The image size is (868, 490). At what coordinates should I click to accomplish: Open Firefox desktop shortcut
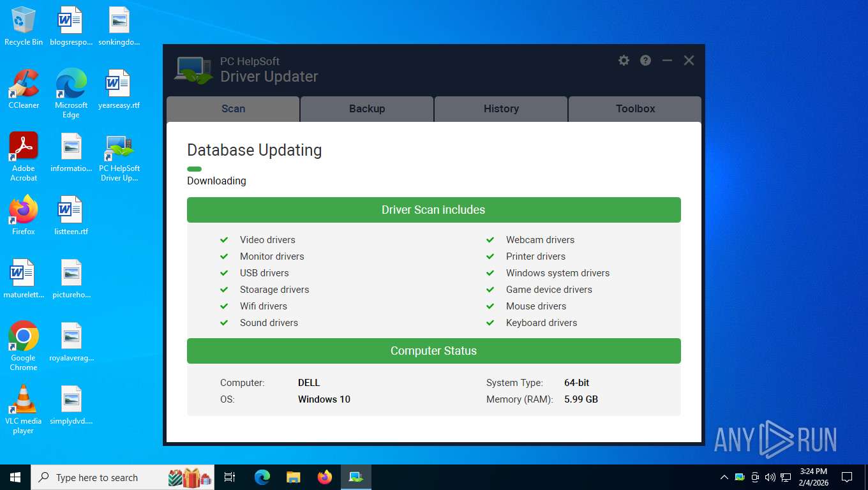pos(24,216)
